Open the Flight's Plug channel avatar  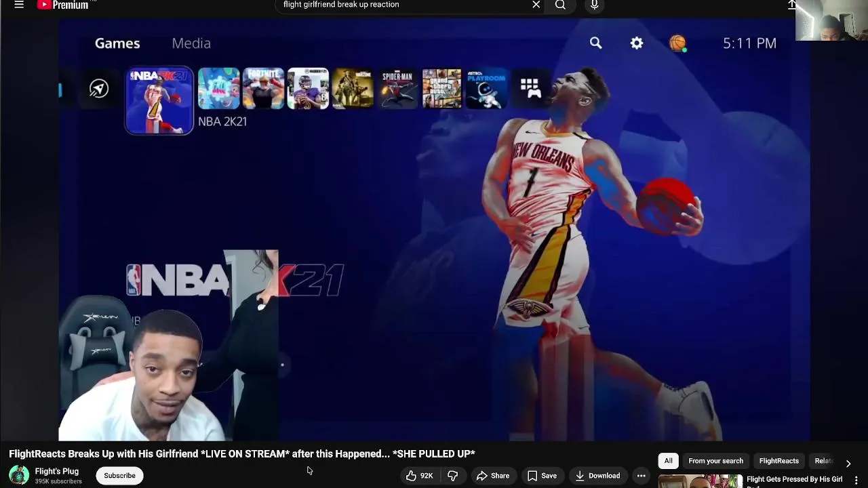click(x=19, y=475)
